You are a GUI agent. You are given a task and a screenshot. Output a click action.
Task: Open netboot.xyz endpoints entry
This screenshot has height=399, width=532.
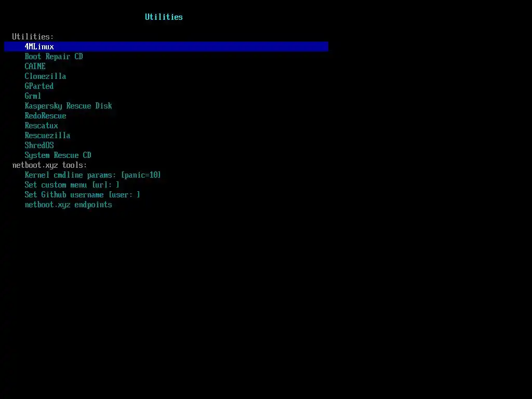(x=68, y=204)
